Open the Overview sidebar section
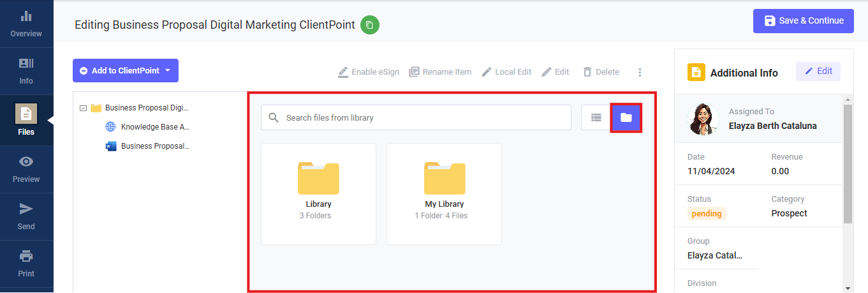 click(26, 24)
